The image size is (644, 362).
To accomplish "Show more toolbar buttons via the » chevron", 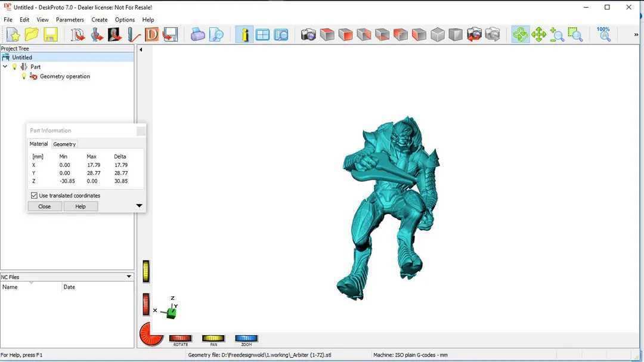I will pos(636,35).
